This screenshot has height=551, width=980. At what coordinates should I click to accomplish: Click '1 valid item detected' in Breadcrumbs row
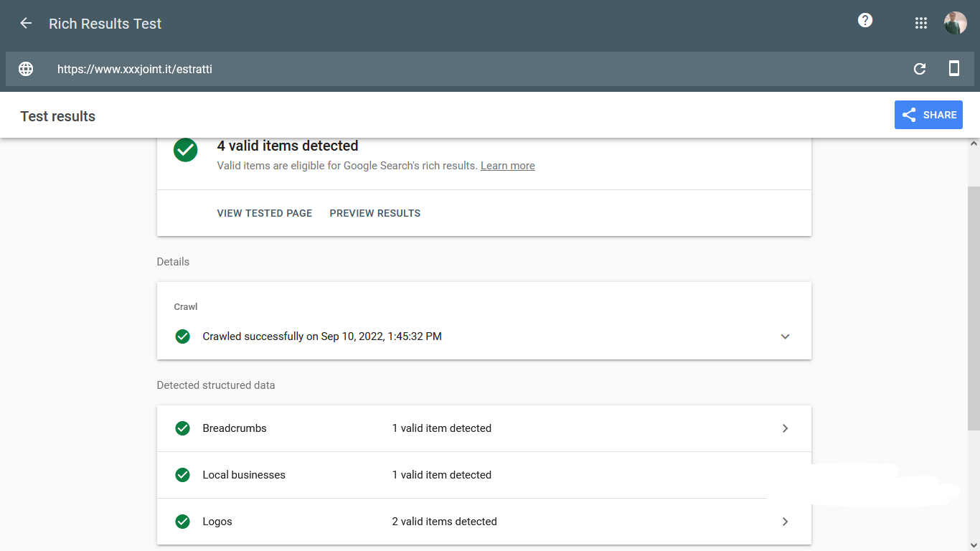441,428
